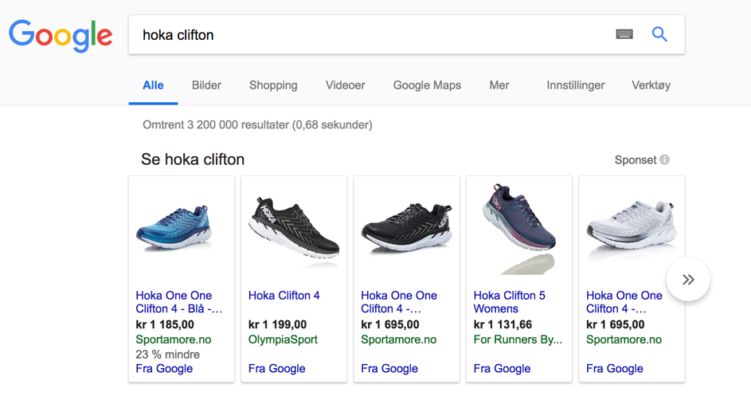
Task: Show more shoe results with double-arrow button
Action: click(x=688, y=280)
